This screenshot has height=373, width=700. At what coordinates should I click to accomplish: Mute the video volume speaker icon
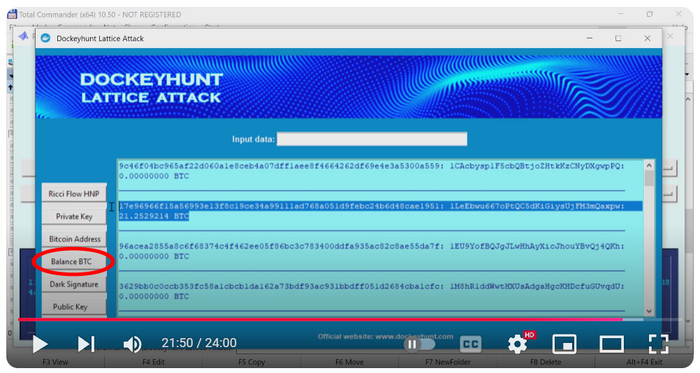click(x=132, y=344)
